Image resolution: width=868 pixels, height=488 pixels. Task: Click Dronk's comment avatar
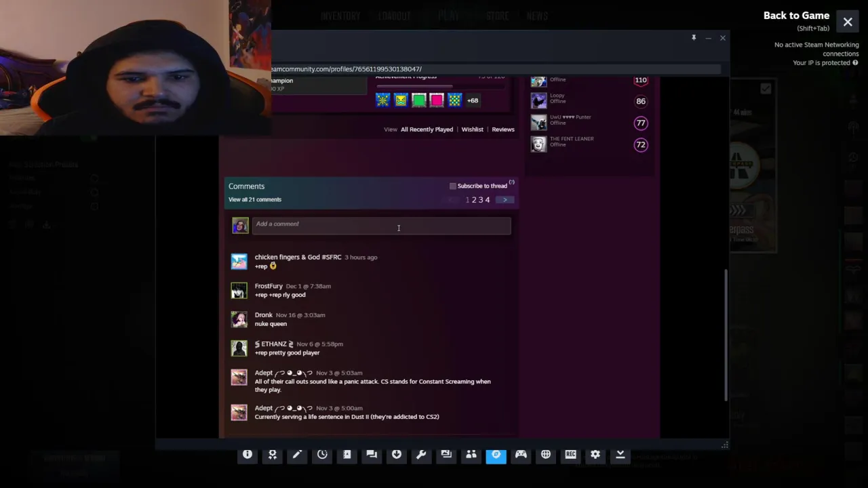pos(239,319)
